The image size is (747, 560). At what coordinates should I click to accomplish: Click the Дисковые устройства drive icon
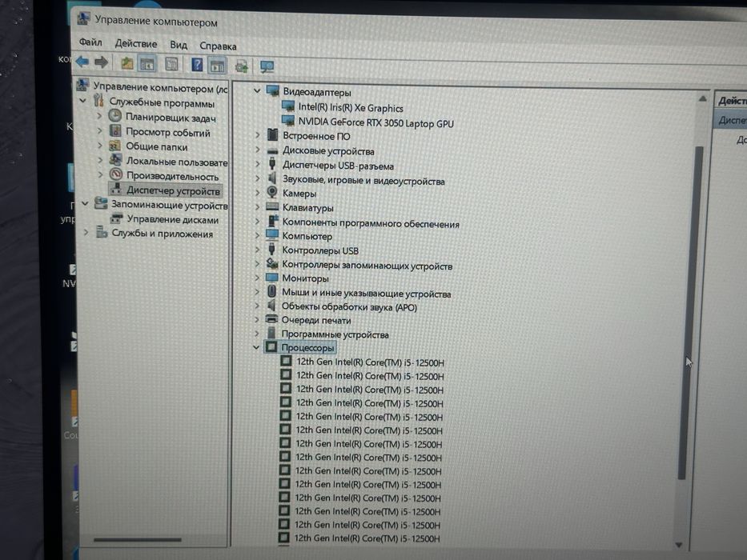pyautogui.click(x=272, y=150)
